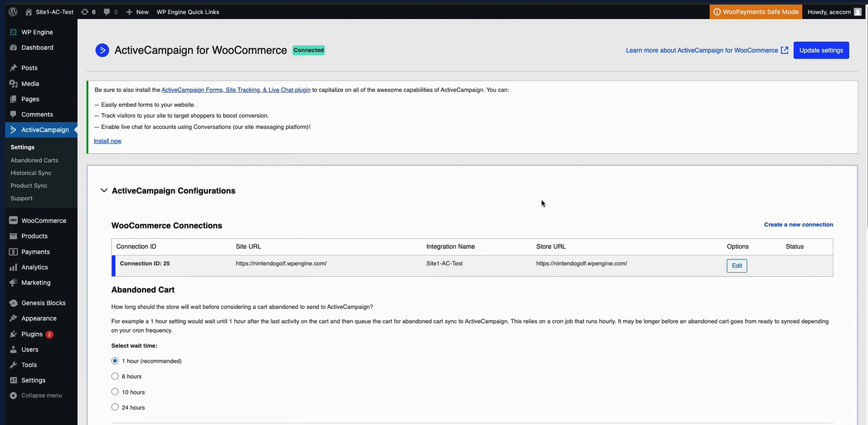
Task: Click the WP Engine sidebar icon
Action: click(13, 32)
